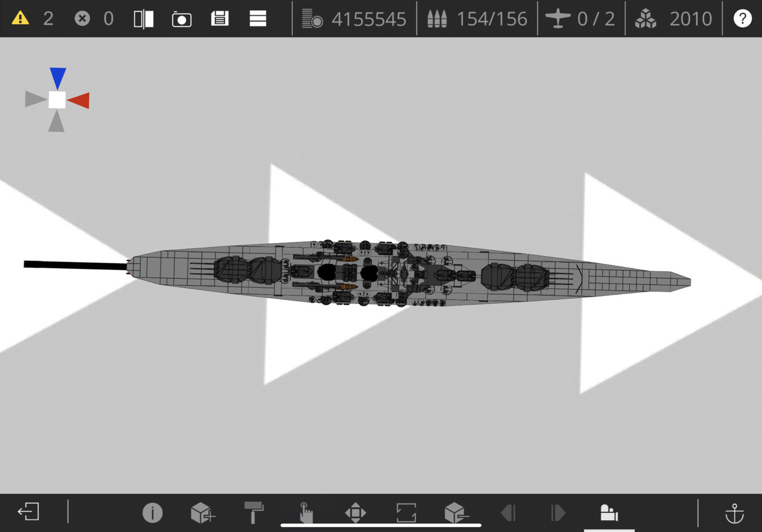Click the white center square of the gizmo
This screenshot has height=532, width=762.
57,100
